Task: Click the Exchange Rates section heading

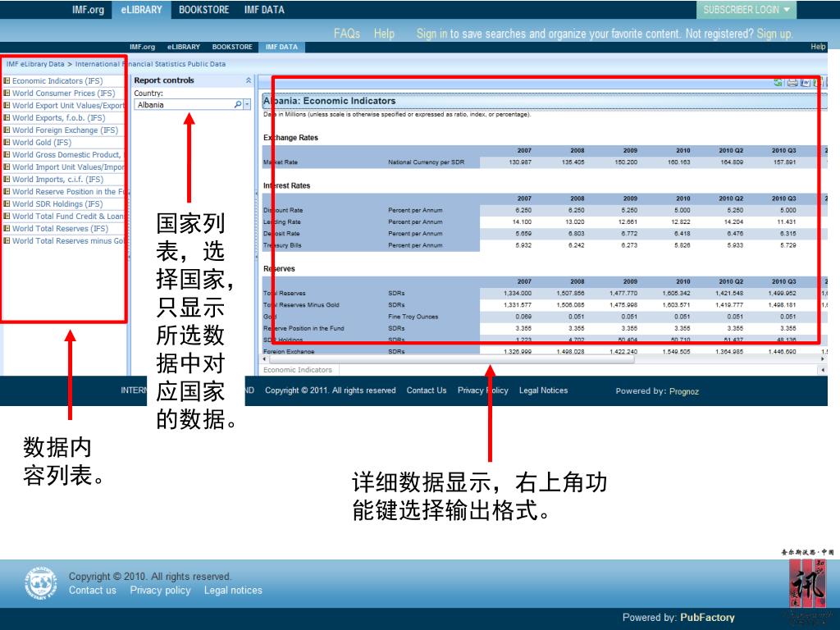Action: click(290, 138)
